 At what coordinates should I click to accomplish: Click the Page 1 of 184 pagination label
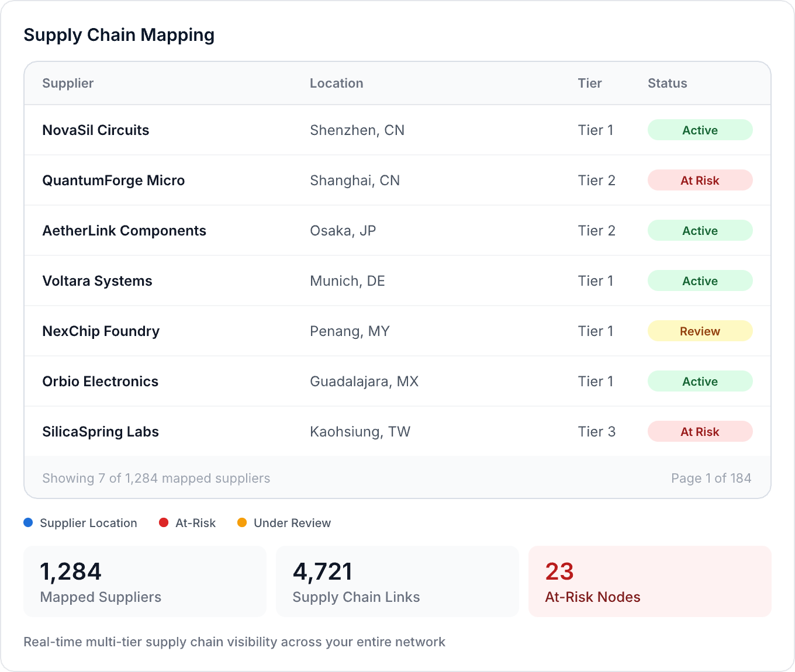click(x=711, y=478)
